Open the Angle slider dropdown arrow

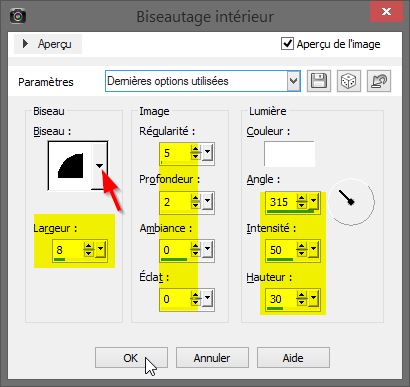tap(313, 201)
